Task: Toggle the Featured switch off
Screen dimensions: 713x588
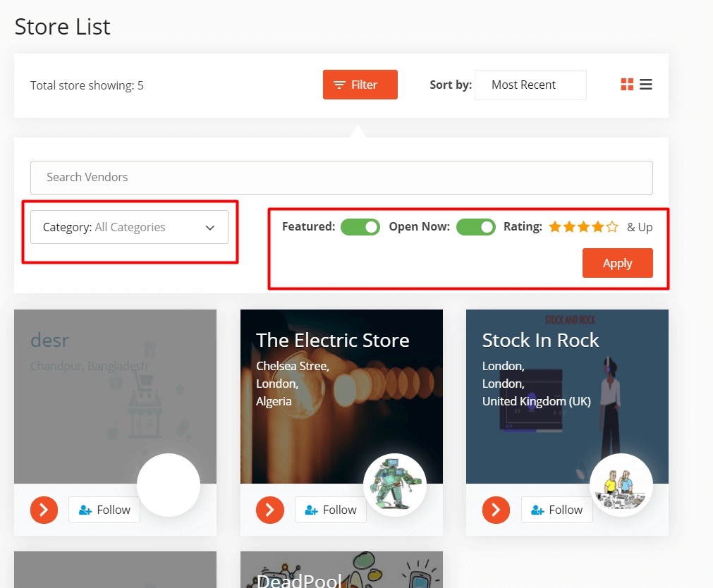Action: coord(360,227)
